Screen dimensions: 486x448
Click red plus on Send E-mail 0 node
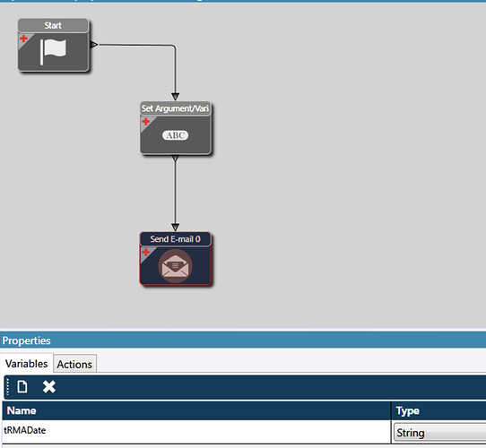click(146, 252)
